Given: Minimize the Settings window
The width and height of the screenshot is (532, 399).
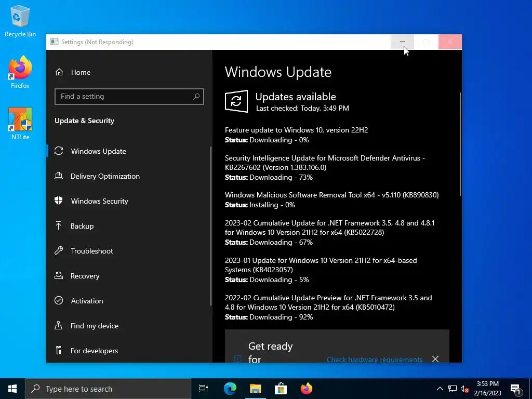Looking at the screenshot, I should pyautogui.click(x=403, y=42).
